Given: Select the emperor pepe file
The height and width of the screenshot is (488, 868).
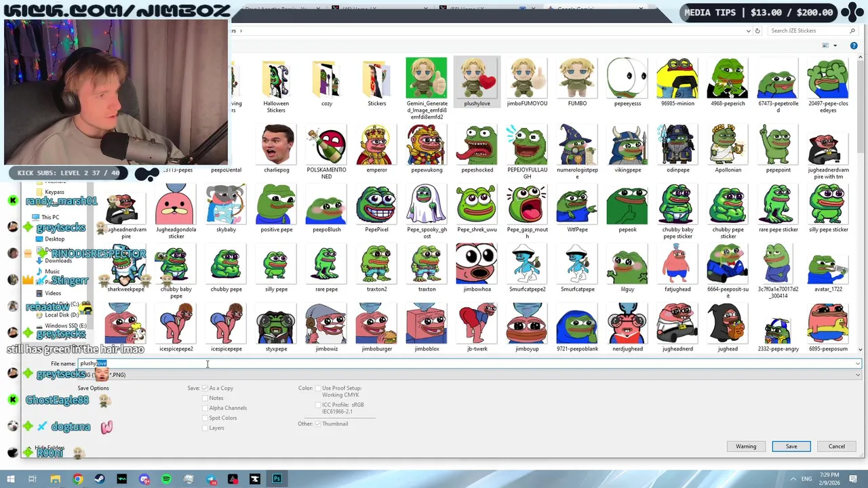Looking at the screenshot, I should pyautogui.click(x=376, y=144).
